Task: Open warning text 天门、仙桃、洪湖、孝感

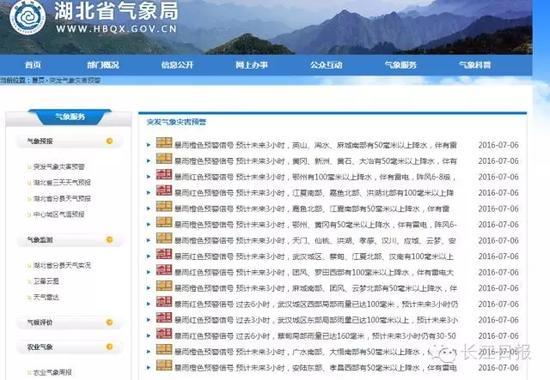Action: point(315,241)
